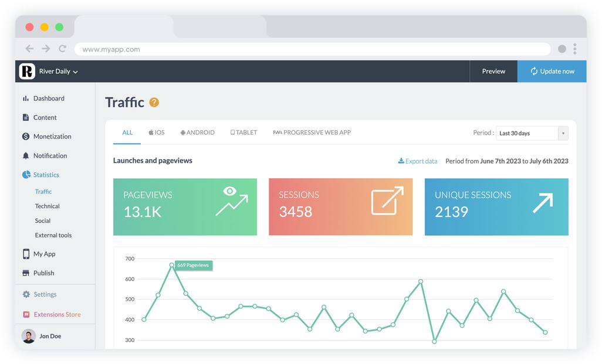Click the Settings gear icon
602x364 pixels.
tap(26, 294)
